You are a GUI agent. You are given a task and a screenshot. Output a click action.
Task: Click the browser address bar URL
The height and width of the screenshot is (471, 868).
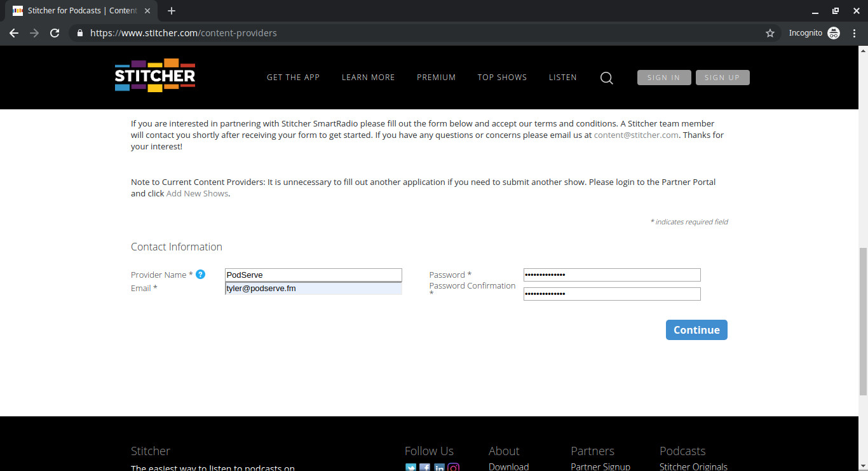184,33
